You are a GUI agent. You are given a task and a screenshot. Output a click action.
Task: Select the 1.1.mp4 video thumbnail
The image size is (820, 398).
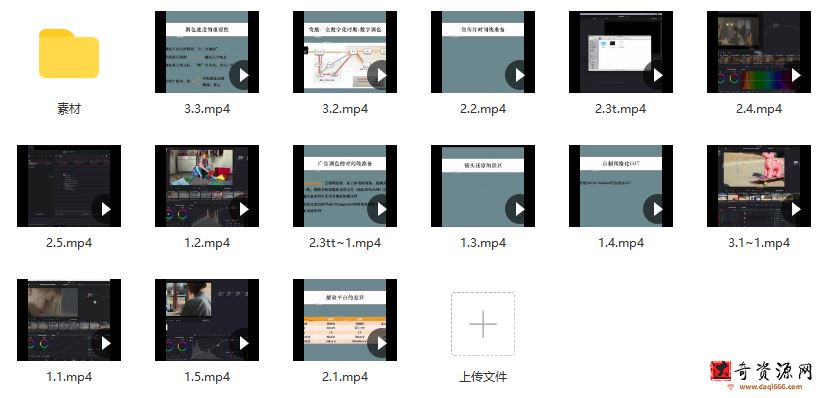tap(69, 320)
